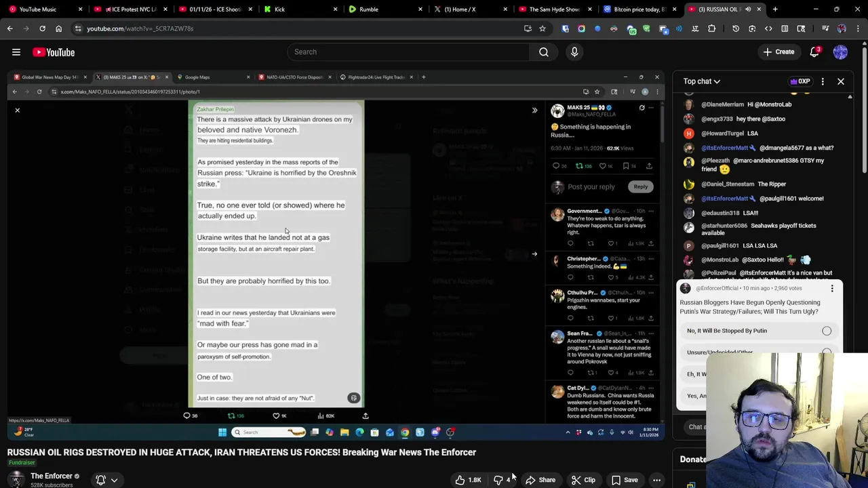Click the address bar URL
The image size is (868, 488).
[x=140, y=28]
